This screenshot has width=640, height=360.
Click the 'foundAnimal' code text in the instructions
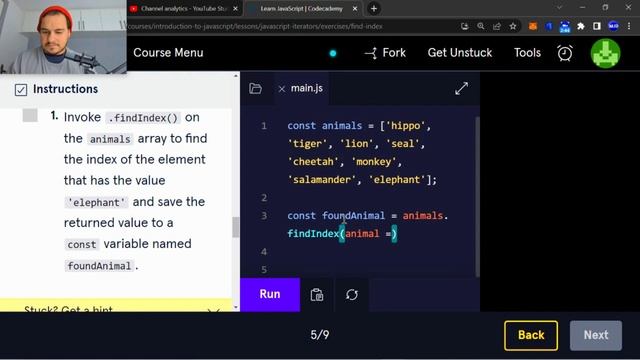pyautogui.click(x=99, y=266)
